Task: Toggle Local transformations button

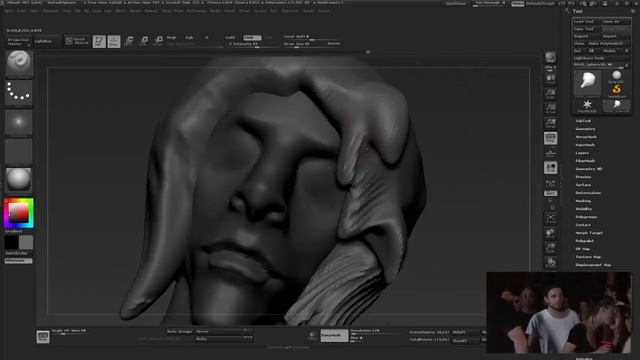Action: [550, 168]
